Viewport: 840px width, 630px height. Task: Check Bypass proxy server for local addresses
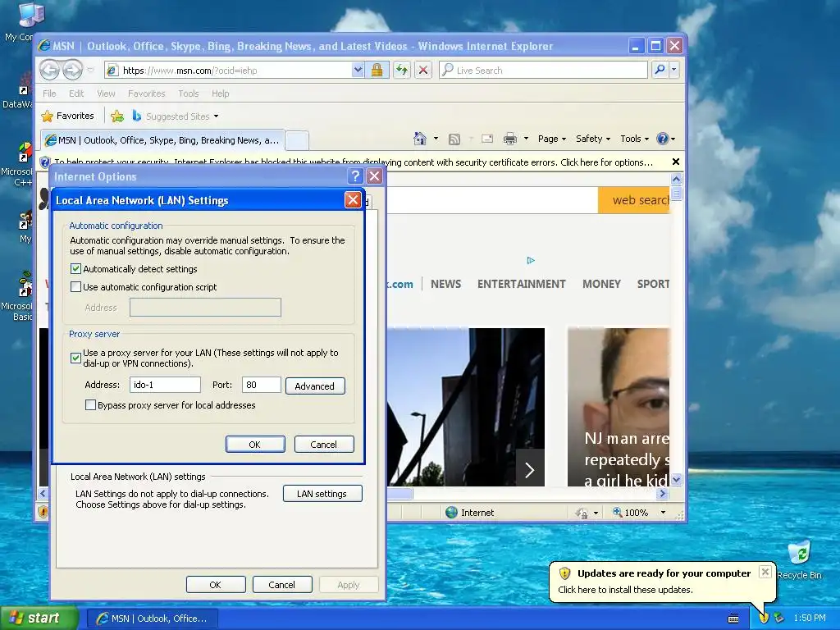click(x=90, y=405)
